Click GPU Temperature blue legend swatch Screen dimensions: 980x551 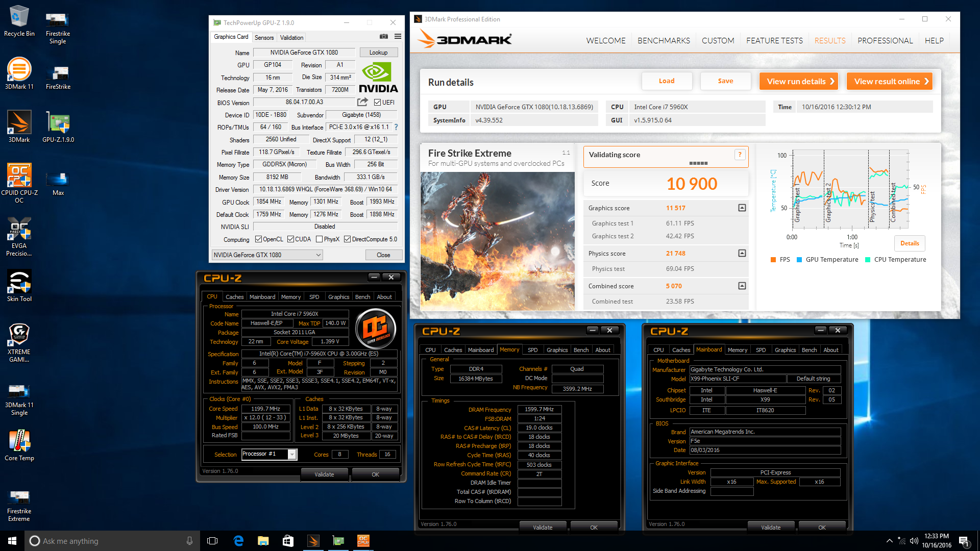pos(799,260)
